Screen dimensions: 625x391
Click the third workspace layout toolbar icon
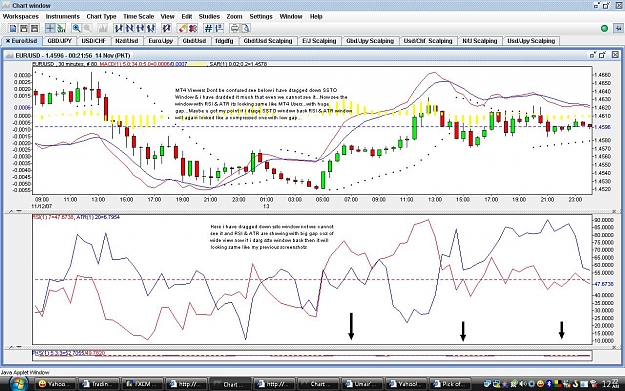coord(35,28)
